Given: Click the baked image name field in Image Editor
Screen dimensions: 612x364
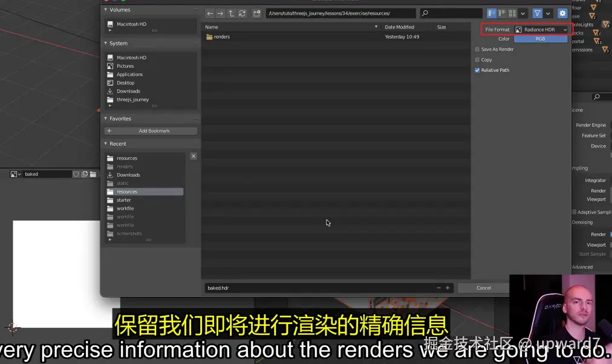Looking at the screenshot, I should tap(48, 174).
